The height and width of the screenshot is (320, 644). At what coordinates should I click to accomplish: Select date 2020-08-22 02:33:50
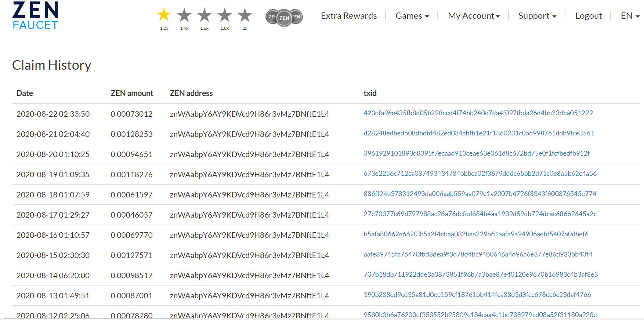point(53,114)
